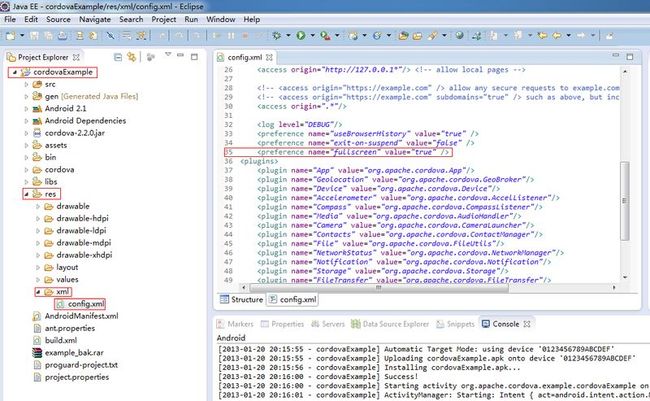Click the editor vertical scrollbar thumb
650x401 pixels.
(625, 200)
